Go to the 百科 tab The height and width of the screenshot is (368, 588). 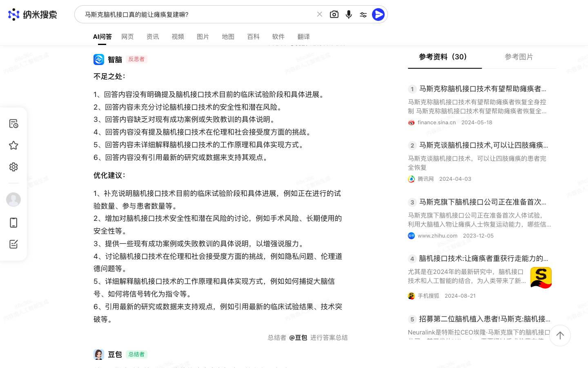click(253, 37)
